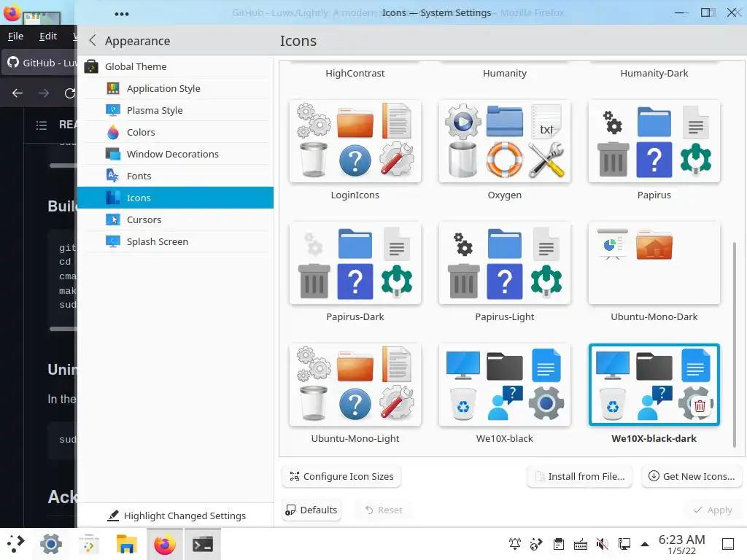
Task: Click the Window Decorations icon
Action: click(x=113, y=155)
